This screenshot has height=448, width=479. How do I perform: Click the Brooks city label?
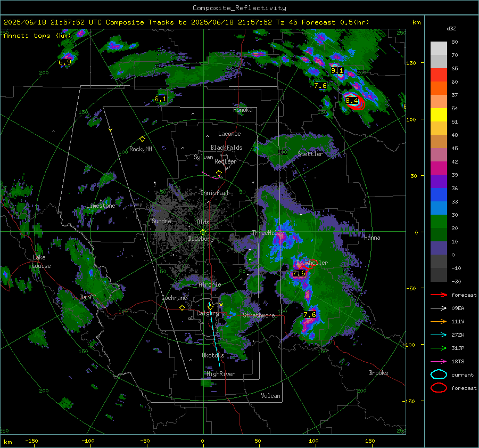(x=378, y=373)
